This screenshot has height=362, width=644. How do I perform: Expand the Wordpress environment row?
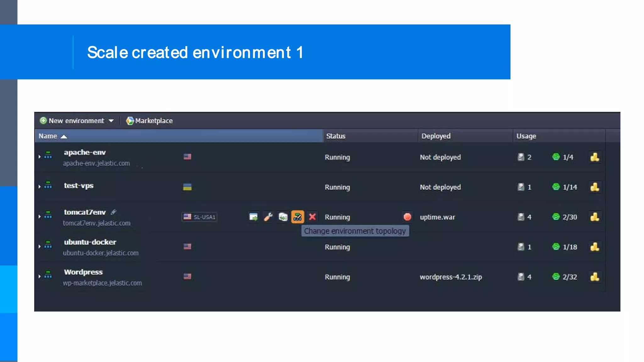click(40, 277)
